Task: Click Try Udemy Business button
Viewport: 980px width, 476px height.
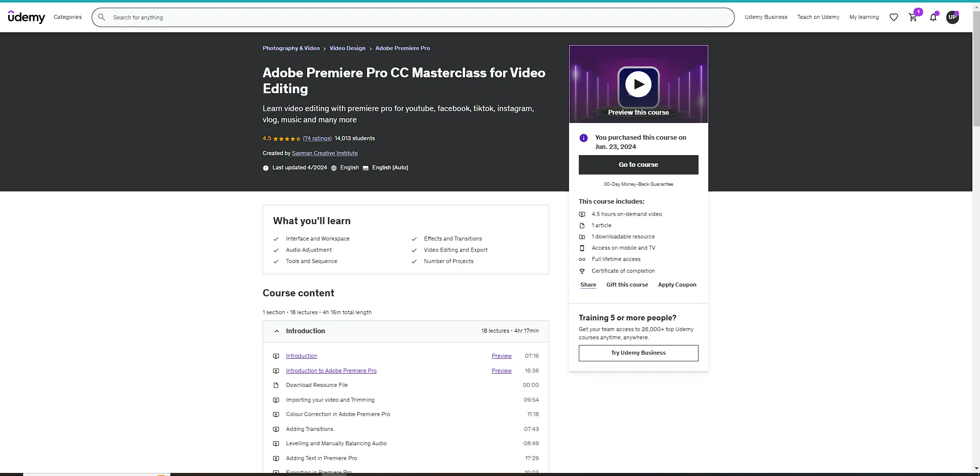Action: (638, 353)
